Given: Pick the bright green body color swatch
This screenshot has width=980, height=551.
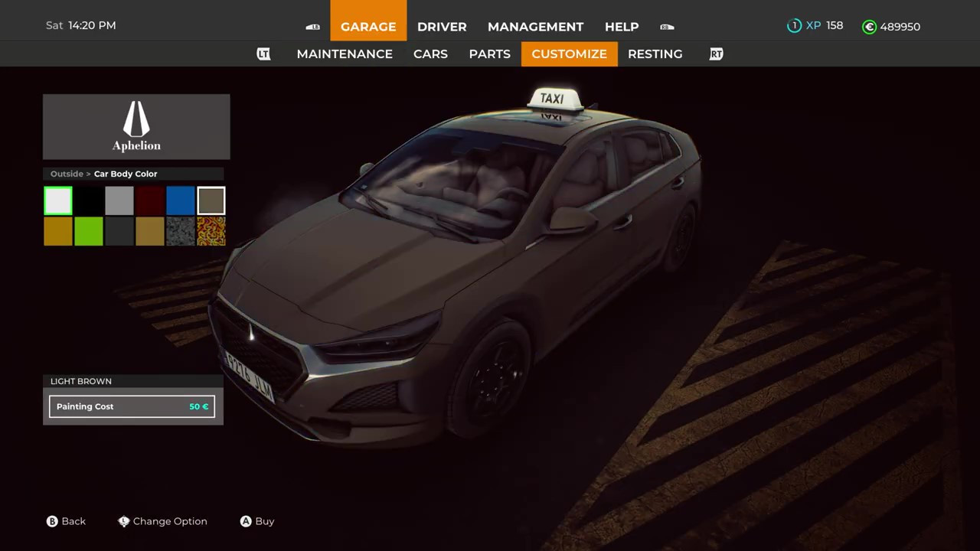Looking at the screenshot, I should (89, 232).
